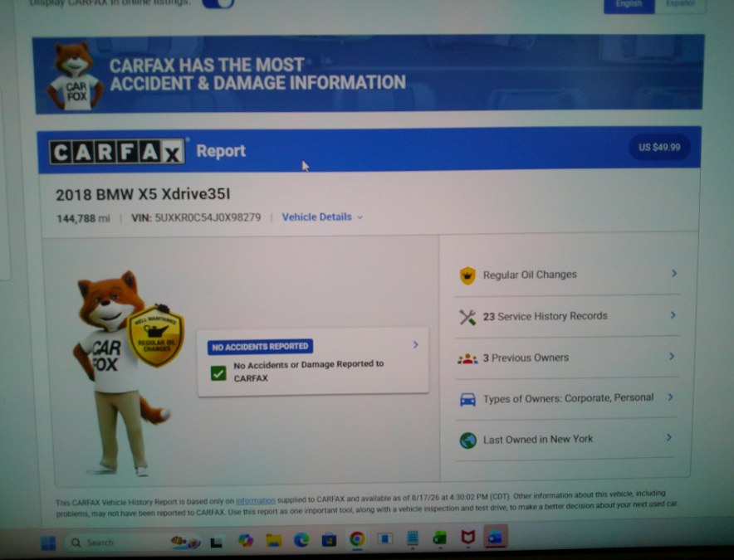The height and width of the screenshot is (560, 734).
Task: Open the Regular Oil Changes row
Action: coord(568,275)
